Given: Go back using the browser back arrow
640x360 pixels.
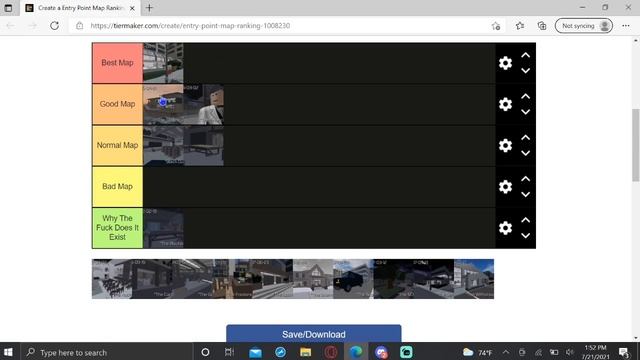Looking at the screenshot, I should point(11,26).
